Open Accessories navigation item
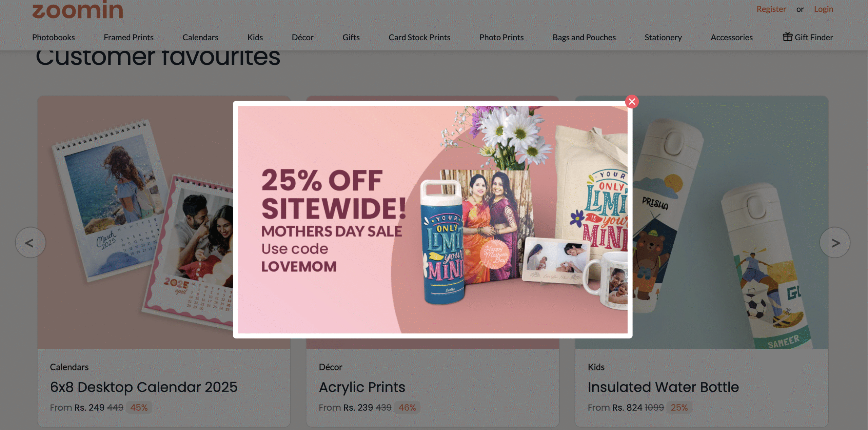The height and width of the screenshot is (430, 868). (x=731, y=37)
